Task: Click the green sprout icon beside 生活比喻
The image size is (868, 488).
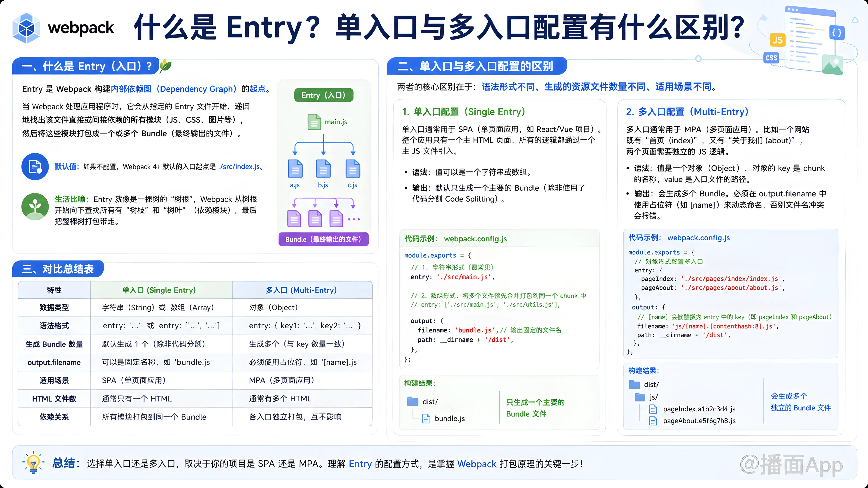Action: click(x=35, y=206)
